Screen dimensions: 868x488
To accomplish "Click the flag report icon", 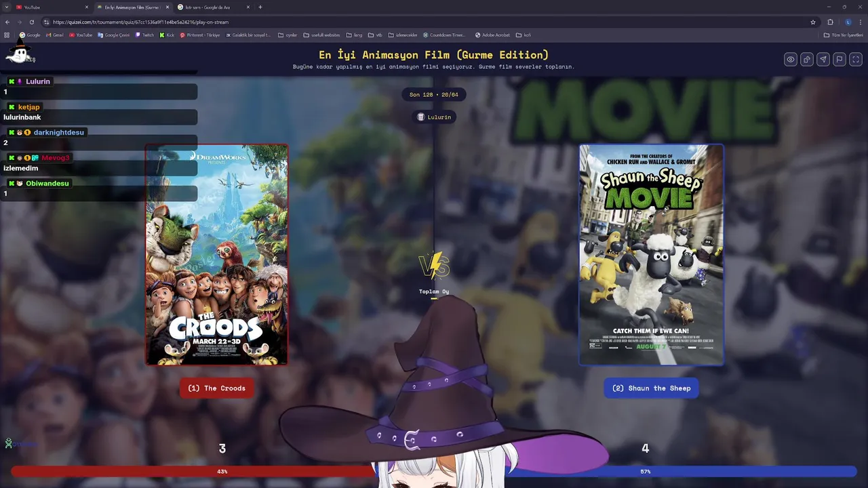I will pyautogui.click(x=840, y=60).
